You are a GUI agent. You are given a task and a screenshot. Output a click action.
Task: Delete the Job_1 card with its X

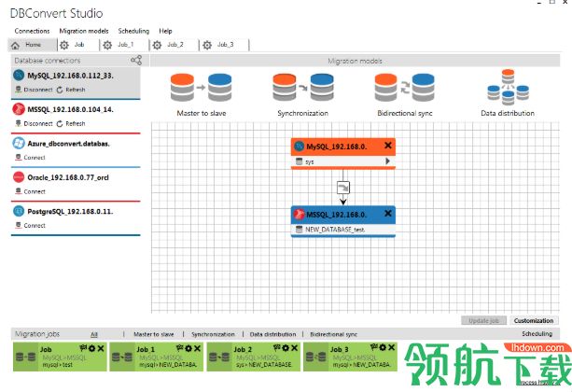point(198,348)
